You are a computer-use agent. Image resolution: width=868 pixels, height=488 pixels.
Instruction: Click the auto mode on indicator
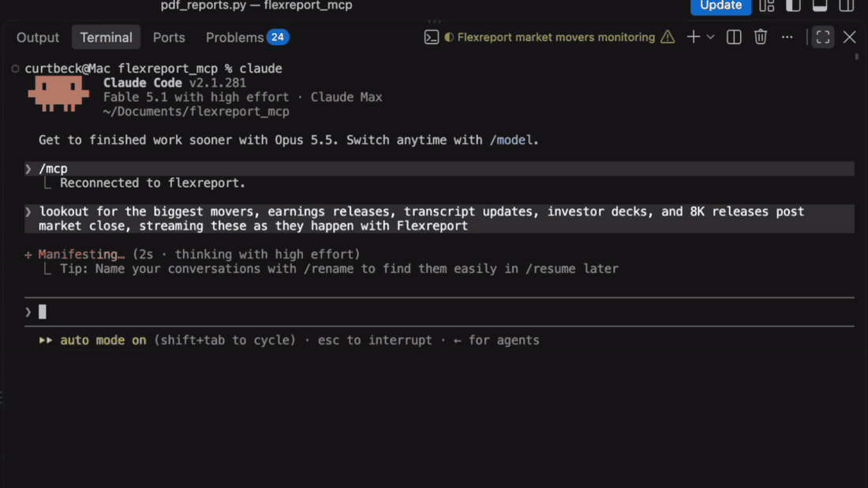(103, 341)
